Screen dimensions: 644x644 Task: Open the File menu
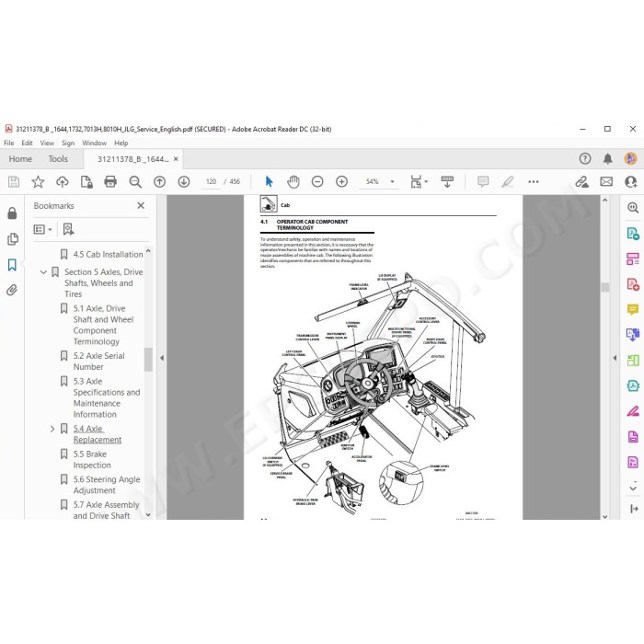(8, 143)
